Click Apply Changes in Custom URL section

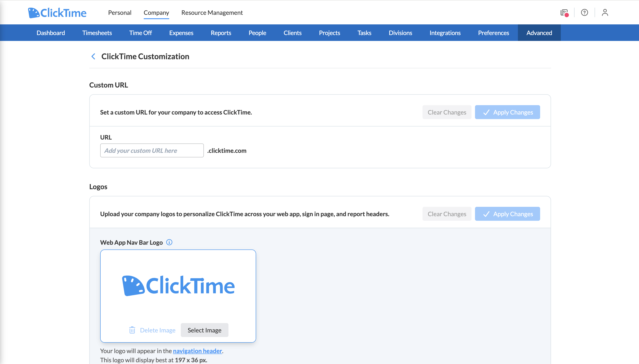pyautogui.click(x=507, y=112)
